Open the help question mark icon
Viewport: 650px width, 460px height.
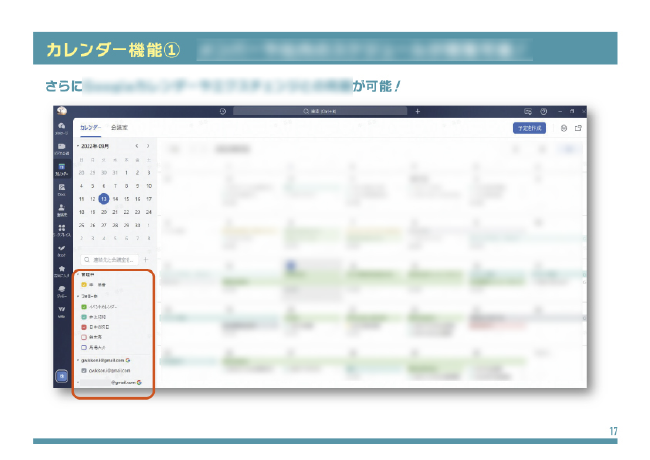(x=543, y=111)
